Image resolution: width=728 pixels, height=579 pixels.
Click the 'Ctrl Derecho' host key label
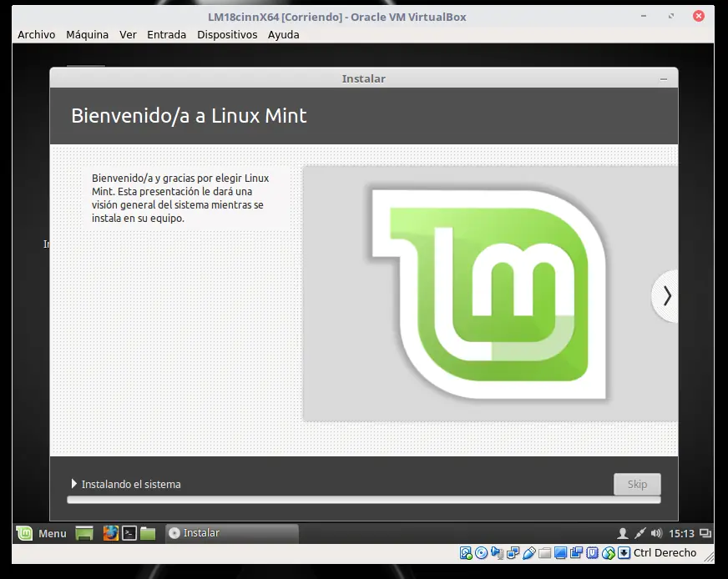(x=665, y=553)
